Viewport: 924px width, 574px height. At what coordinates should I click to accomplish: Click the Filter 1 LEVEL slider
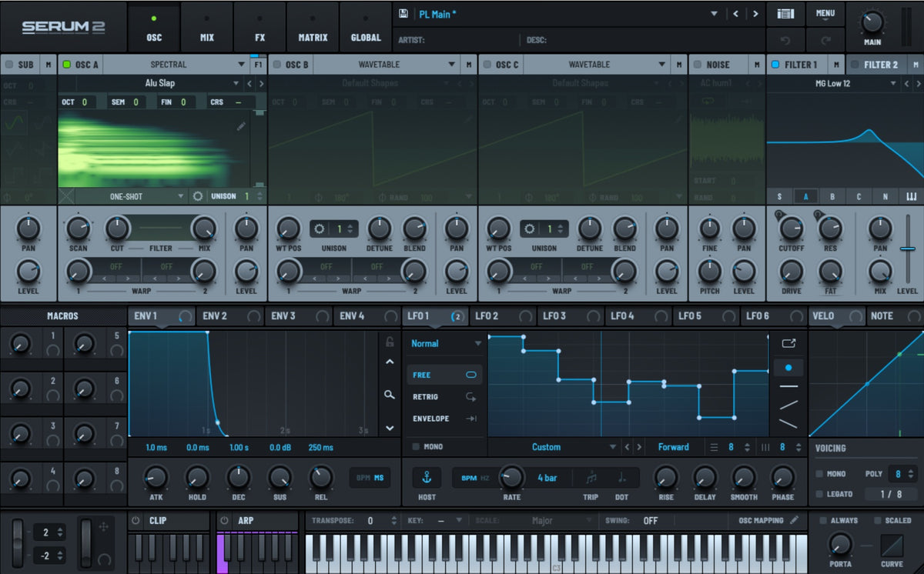908,249
